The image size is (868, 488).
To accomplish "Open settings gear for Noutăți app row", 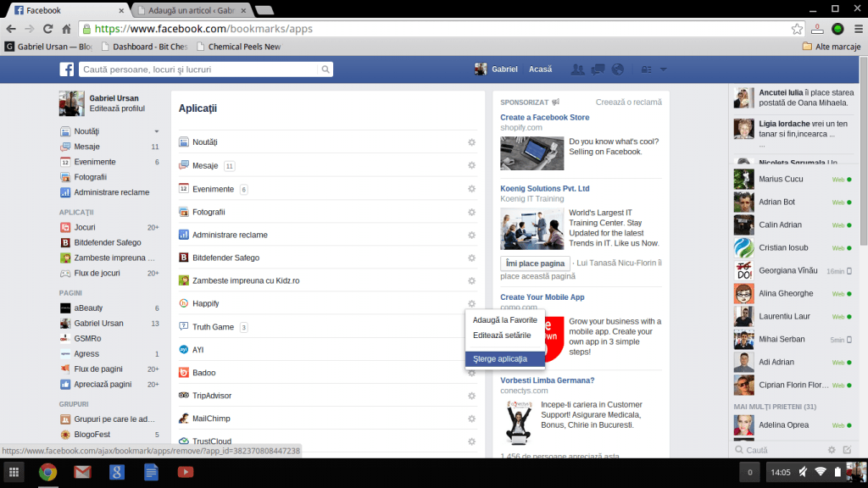I will coord(471,142).
